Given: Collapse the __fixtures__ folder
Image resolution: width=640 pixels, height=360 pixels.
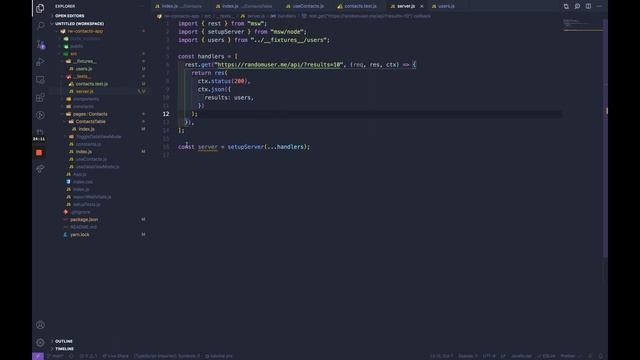Looking at the screenshot, I should pos(84,61).
